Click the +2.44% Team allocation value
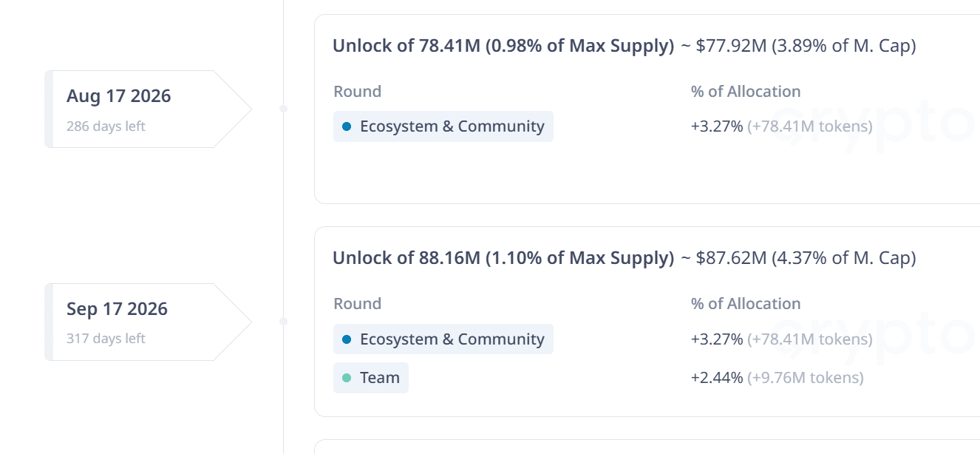 click(x=717, y=378)
